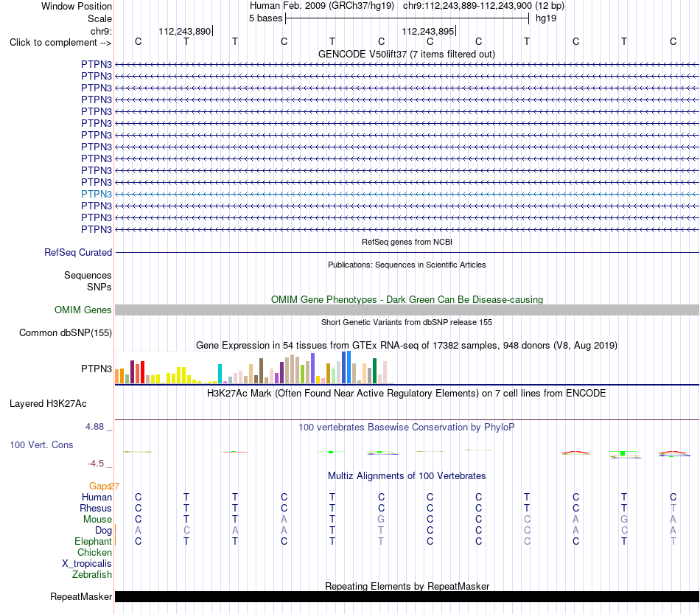Click the 'Dog' alignment row label
Viewport: 700px width, 614px height.
tap(104, 531)
